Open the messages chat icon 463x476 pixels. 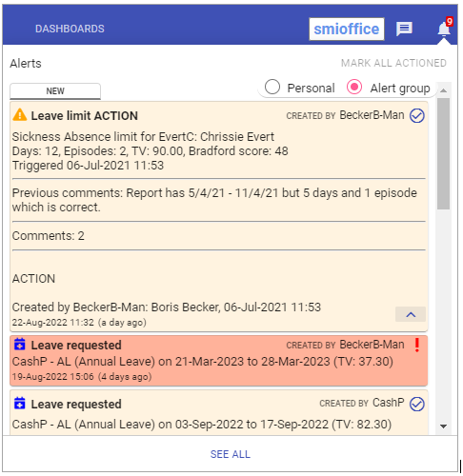(404, 30)
